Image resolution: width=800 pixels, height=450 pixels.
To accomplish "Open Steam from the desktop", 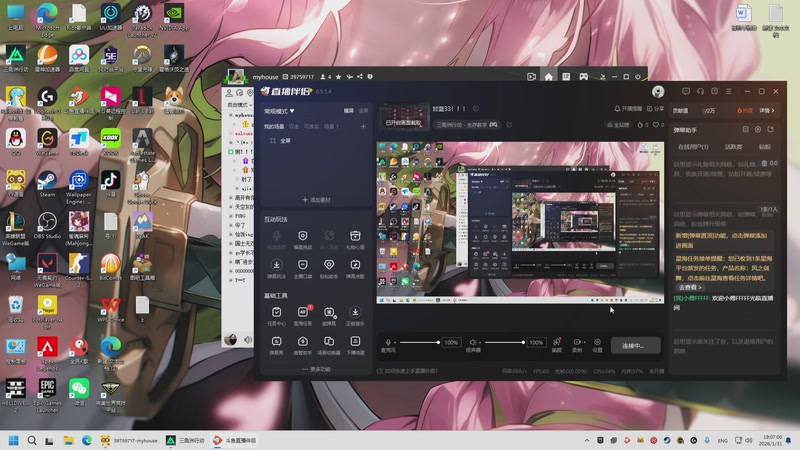I will point(47,184).
